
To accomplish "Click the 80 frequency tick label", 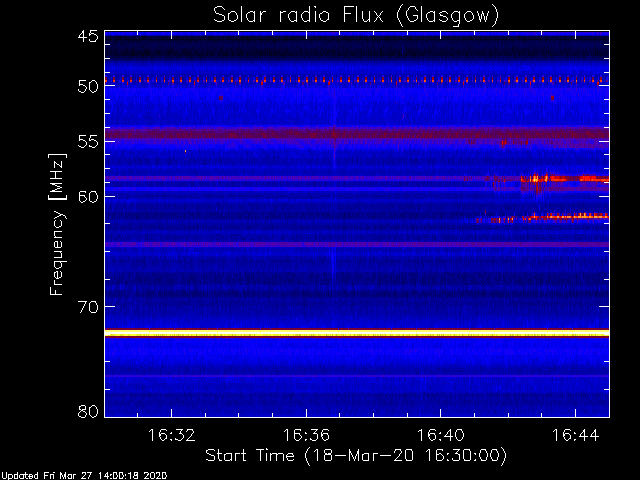I will coord(88,411).
